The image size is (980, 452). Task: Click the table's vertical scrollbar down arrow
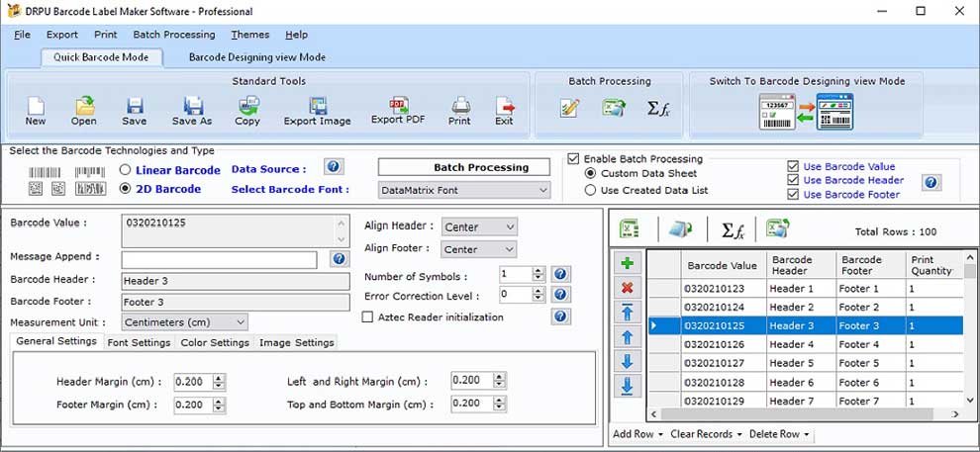970,401
